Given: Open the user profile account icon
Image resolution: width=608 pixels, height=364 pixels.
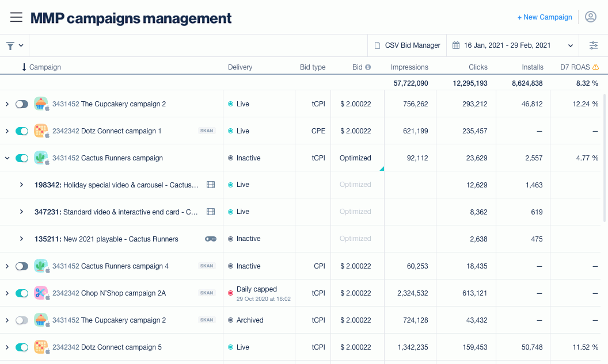Looking at the screenshot, I should (x=590, y=17).
